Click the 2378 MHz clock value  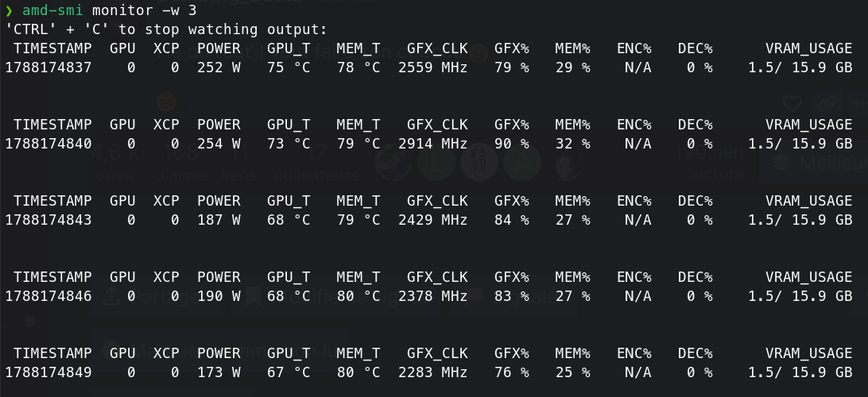tap(433, 296)
